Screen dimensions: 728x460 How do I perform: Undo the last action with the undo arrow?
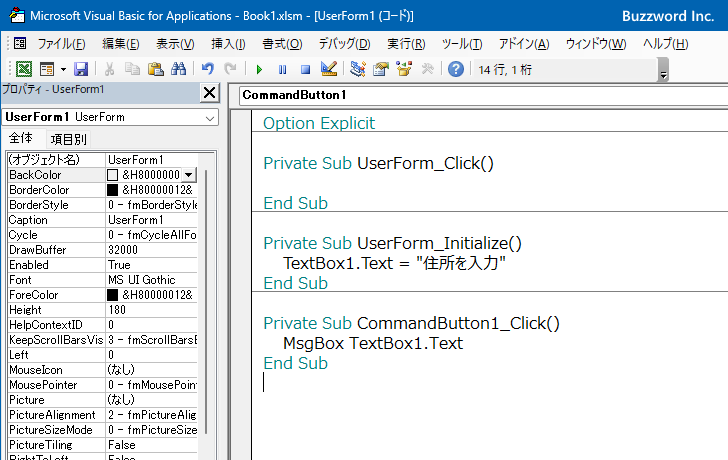(x=208, y=69)
